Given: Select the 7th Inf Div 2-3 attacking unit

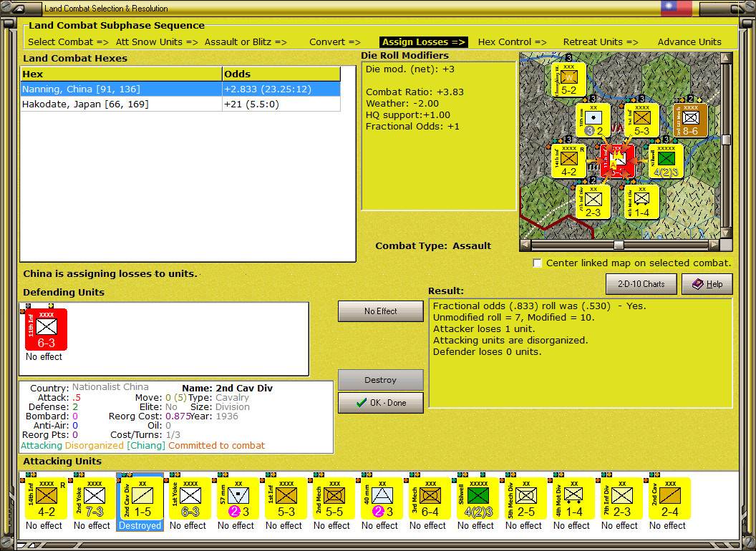Looking at the screenshot, I should coord(621,499).
